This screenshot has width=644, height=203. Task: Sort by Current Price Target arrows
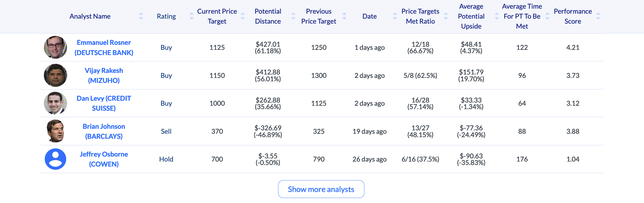pos(243,16)
